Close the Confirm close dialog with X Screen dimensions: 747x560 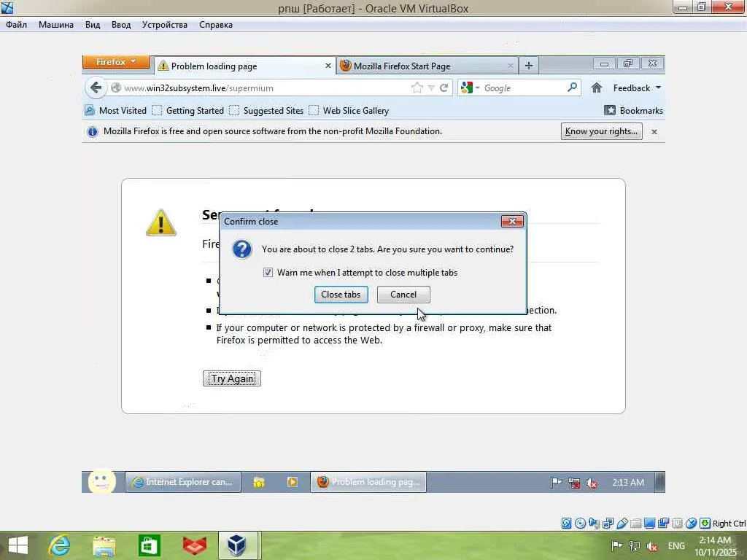coord(512,221)
